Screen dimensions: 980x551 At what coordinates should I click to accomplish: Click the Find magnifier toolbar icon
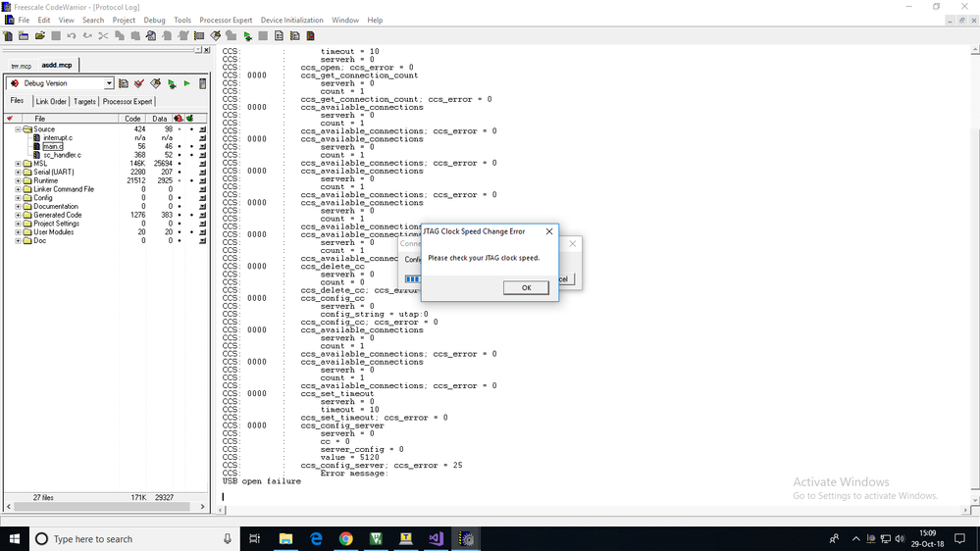click(151, 36)
